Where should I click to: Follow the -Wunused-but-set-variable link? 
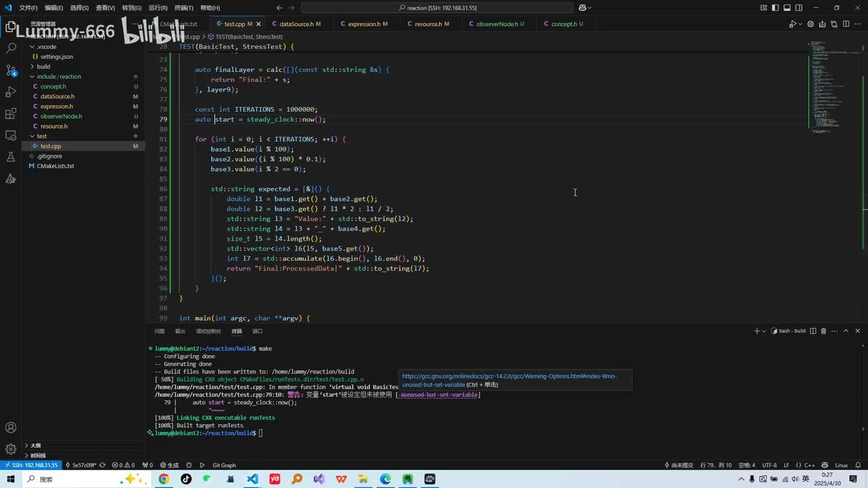click(439, 394)
